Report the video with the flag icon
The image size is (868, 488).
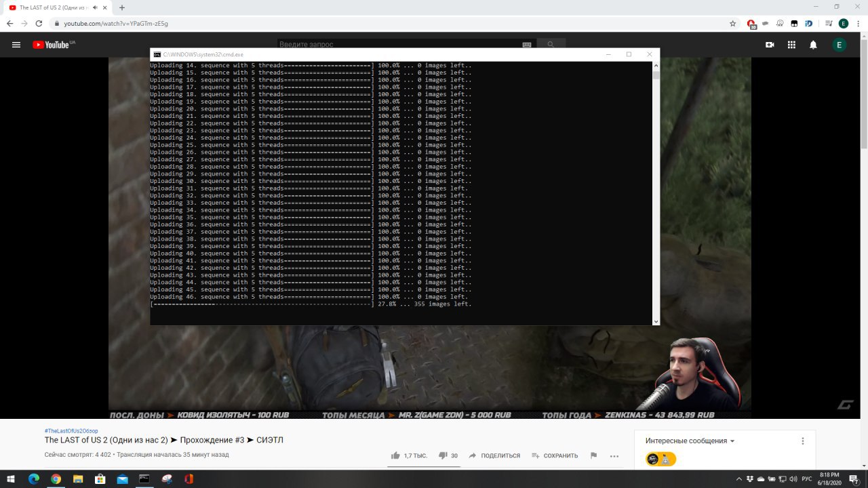(x=593, y=455)
